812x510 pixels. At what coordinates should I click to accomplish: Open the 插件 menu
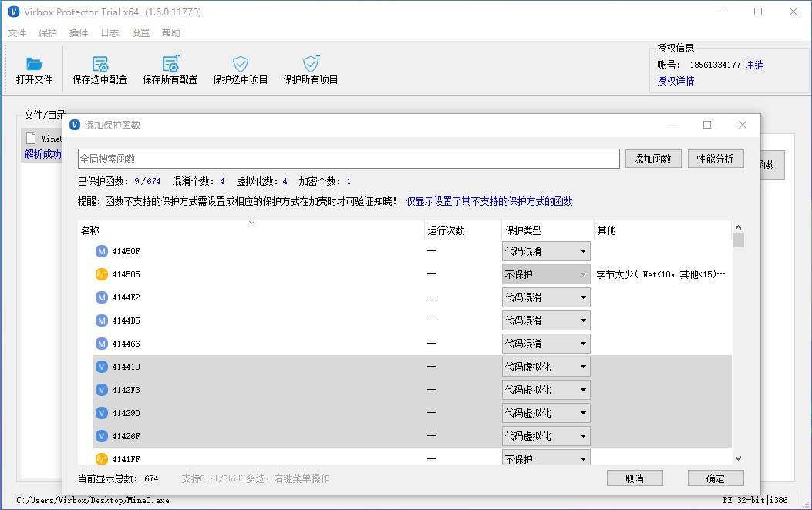point(78,32)
